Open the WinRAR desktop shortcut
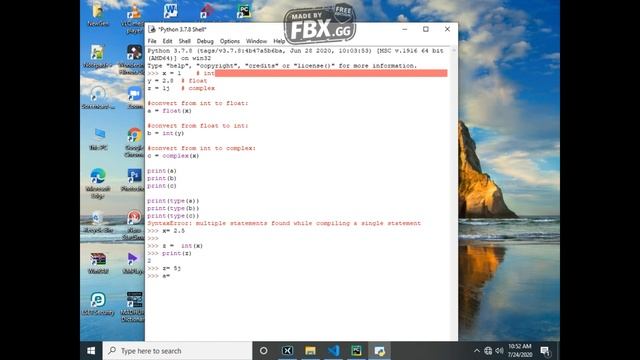Image resolution: width=640 pixels, height=360 pixels. click(x=98, y=262)
